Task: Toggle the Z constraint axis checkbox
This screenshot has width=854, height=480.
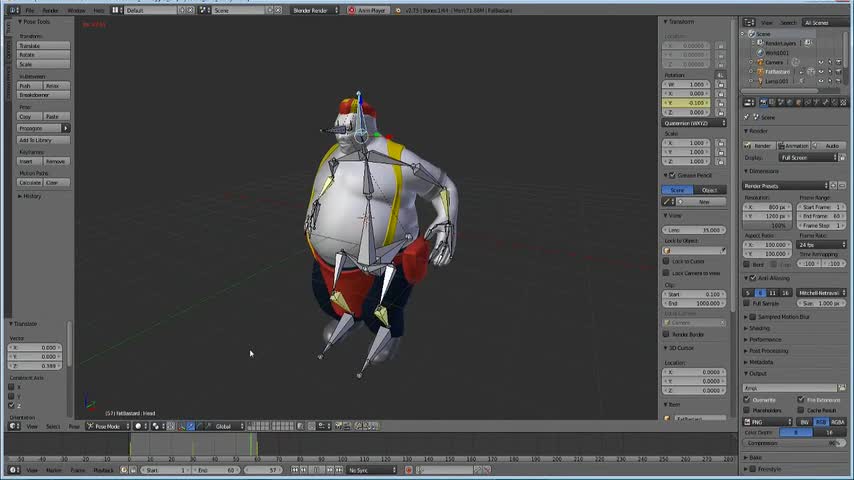Action: [x=11, y=405]
